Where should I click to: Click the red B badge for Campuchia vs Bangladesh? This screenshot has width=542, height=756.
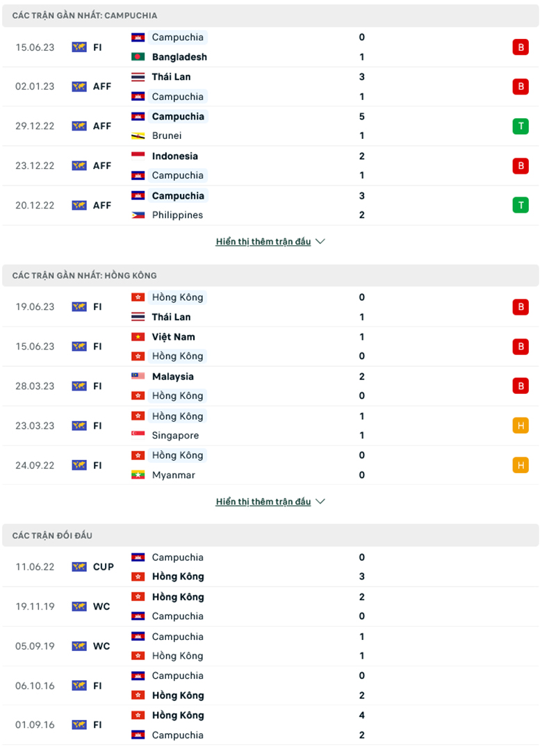point(521,47)
